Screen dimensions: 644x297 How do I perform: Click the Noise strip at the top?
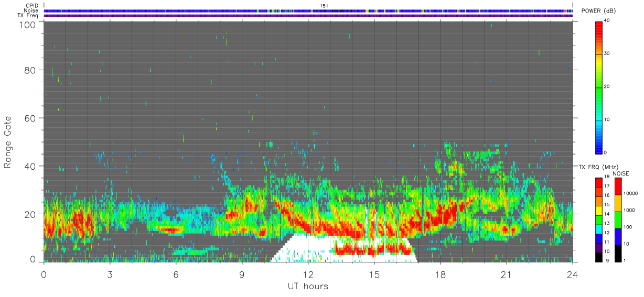pyautogui.click(x=308, y=10)
